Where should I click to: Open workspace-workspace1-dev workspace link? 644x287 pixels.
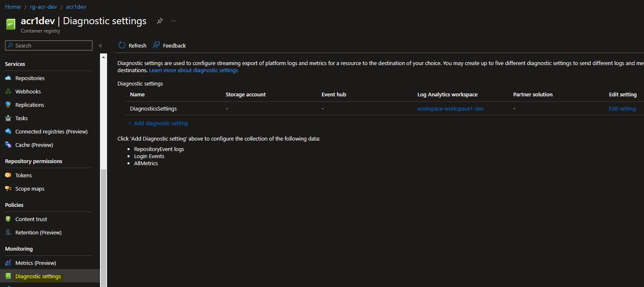[450, 108]
